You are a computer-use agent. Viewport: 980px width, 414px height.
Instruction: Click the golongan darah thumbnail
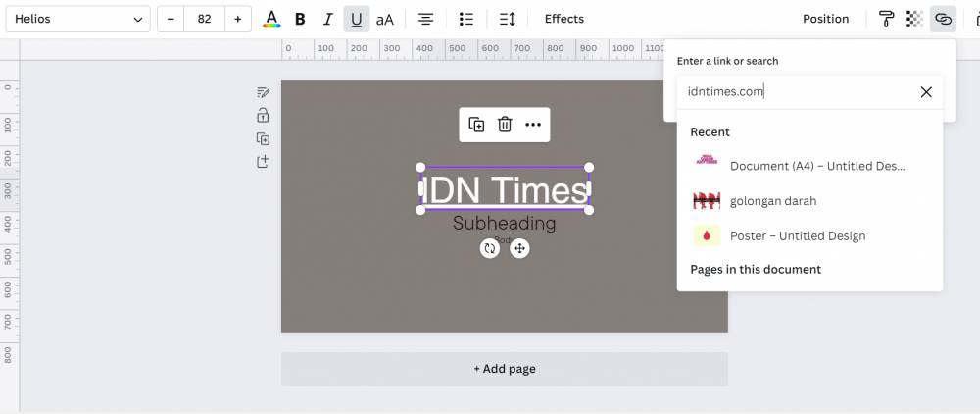[x=707, y=201]
